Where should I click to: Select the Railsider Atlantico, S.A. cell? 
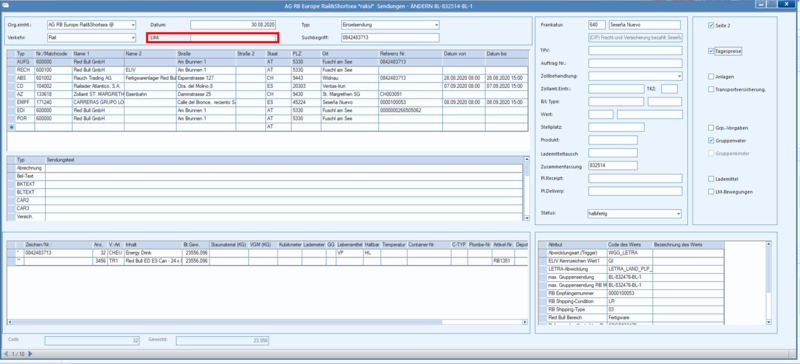click(98, 86)
